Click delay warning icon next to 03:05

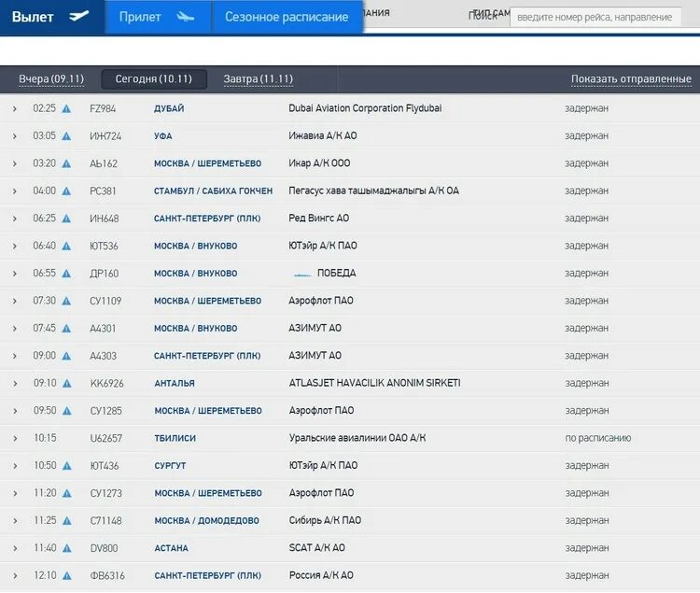click(66, 136)
